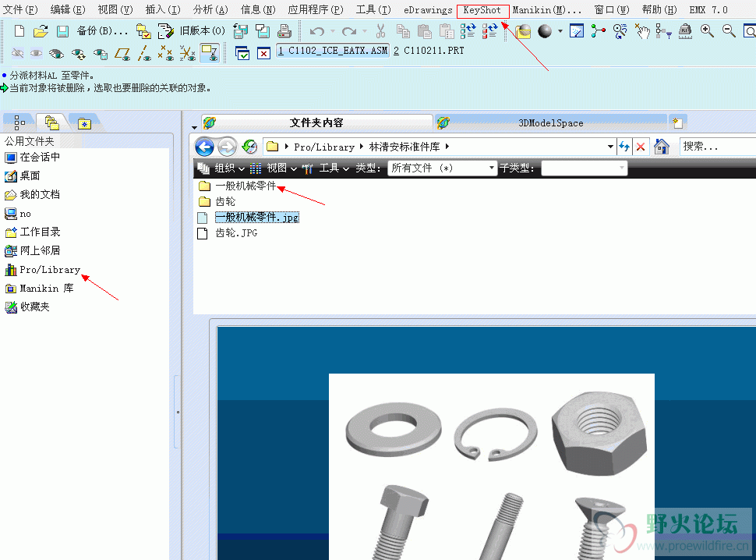
Task: Go to browser Home icon
Action: pyautogui.click(x=662, y=147)
